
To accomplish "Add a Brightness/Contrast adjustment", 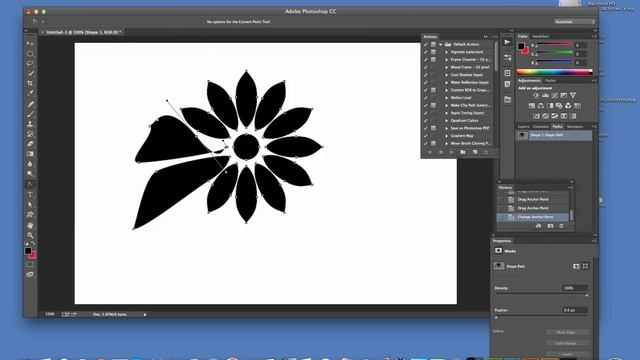I will pyautogui.click(x=536, y=95).
